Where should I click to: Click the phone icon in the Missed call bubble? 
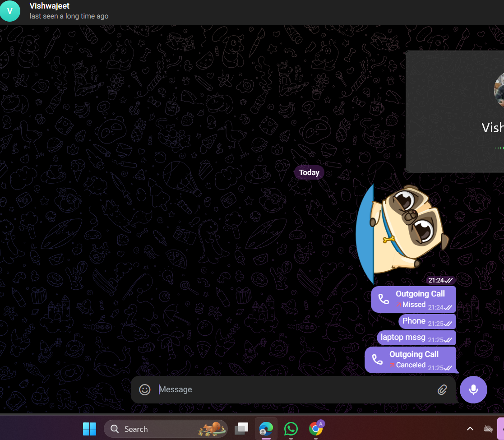pyautogui.click(x=384, y=299)
